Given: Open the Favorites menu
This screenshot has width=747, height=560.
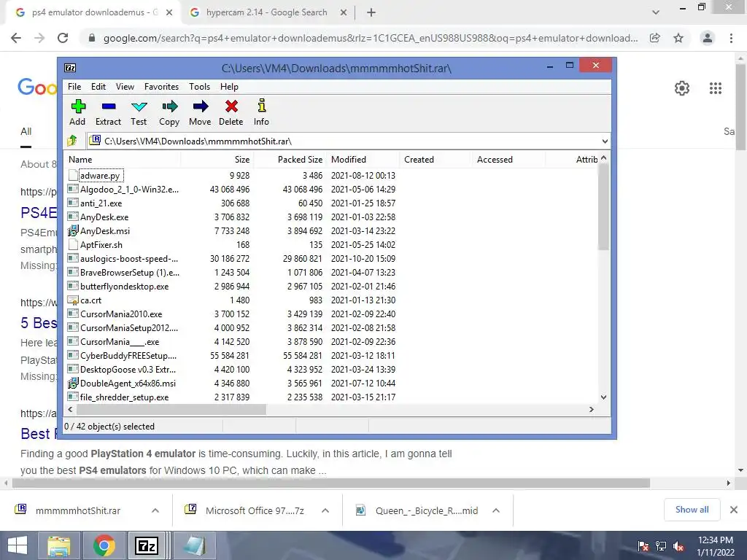Looking at the screenshot, I should click(x=161, y=87).
